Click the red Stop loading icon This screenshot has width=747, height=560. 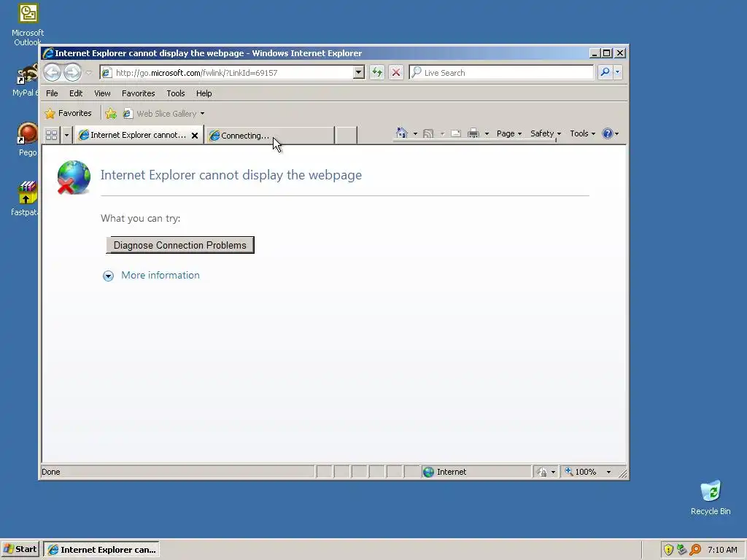[396, 72]
